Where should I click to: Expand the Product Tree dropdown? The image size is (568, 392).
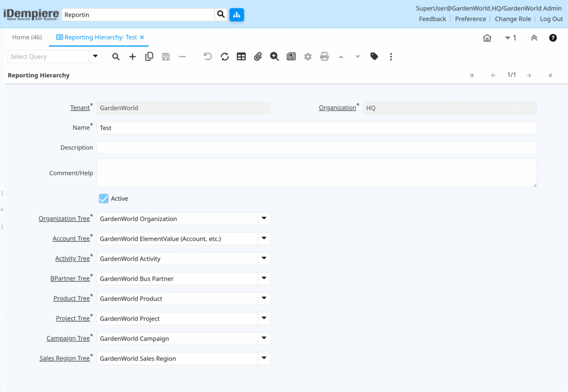[x=264, y=298]
